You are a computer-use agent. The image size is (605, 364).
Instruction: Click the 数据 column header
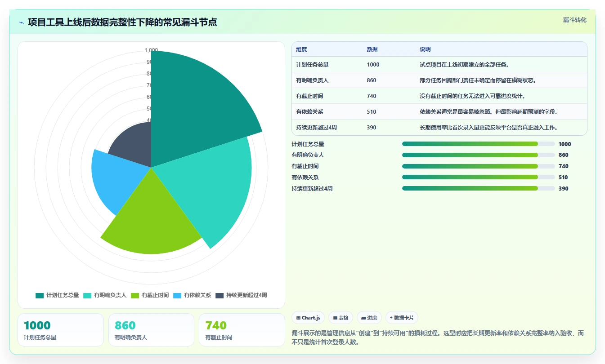pos(372,49)
